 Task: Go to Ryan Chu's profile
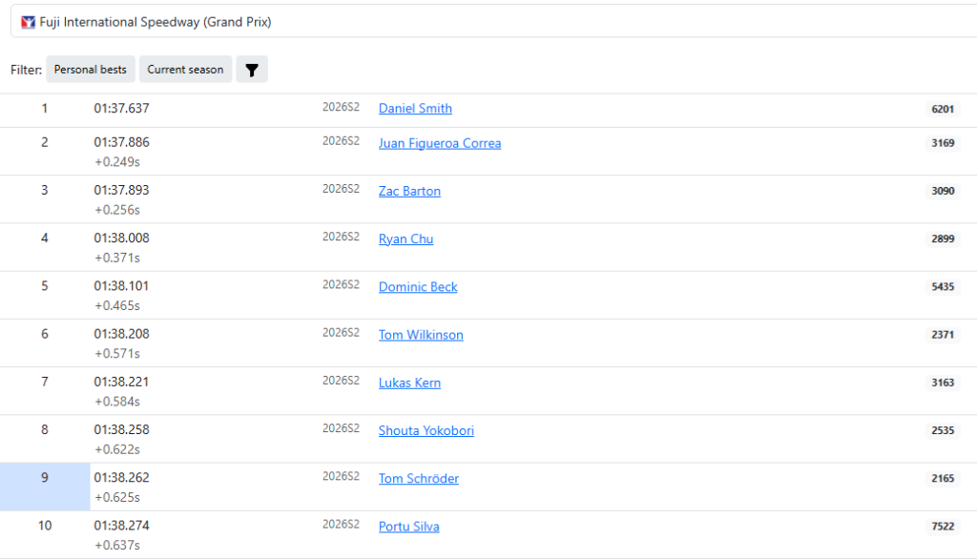(405, 239)
